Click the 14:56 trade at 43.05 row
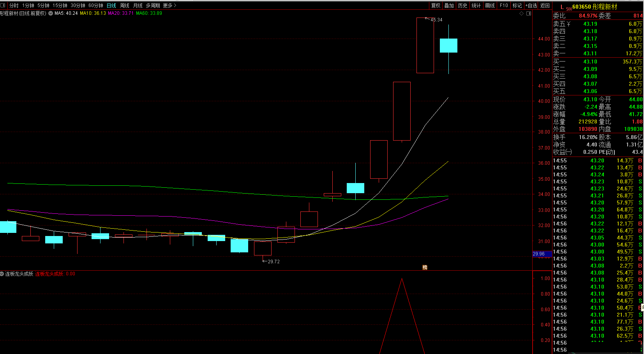 tap(598, 238)
